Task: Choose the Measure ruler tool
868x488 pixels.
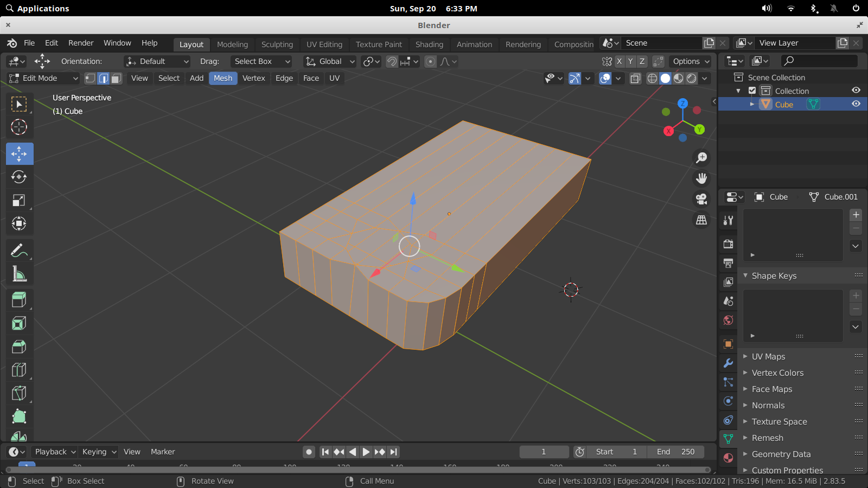Action: (x=19, y=274)
